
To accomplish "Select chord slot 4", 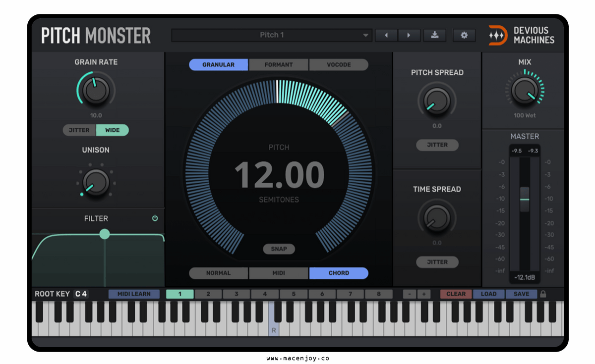I will (265, 294).
